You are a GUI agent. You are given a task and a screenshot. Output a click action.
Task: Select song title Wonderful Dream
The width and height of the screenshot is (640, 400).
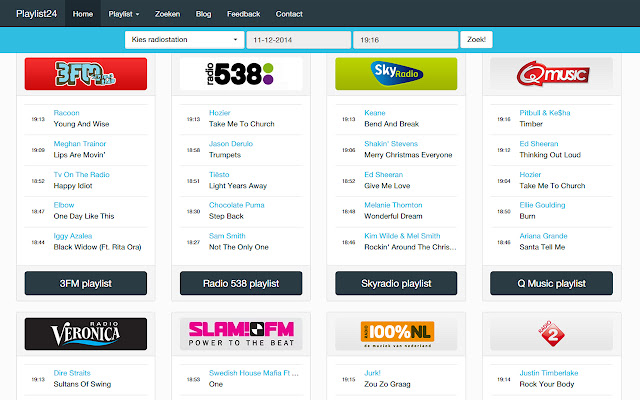pos(393,216)
